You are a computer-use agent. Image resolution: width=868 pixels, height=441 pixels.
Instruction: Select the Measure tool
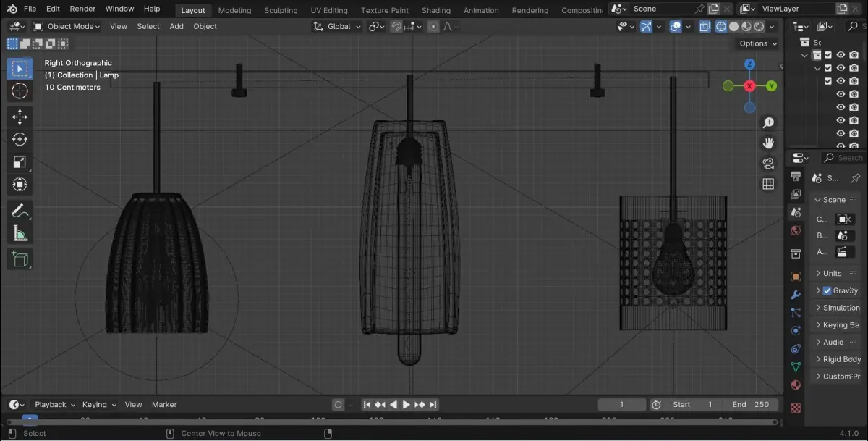coord(20,233)
